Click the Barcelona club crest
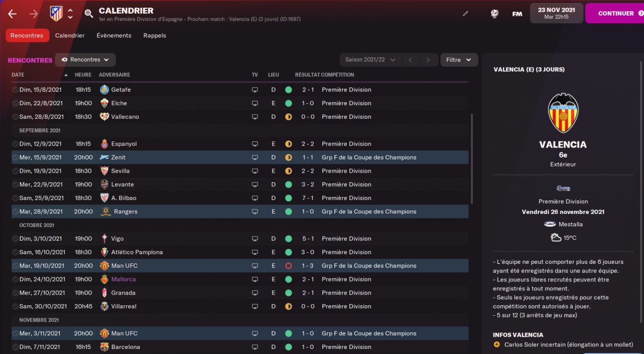This screenshot has width=644, height=354. click(105, 347)
